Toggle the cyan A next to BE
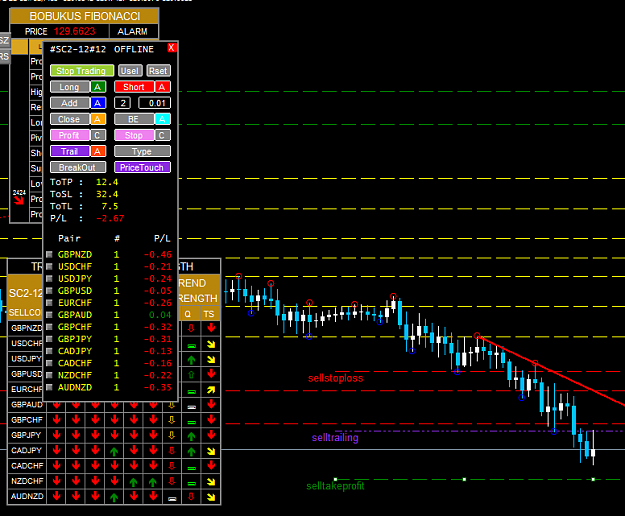This screenshot has height=516, width=625. (162, 119)
